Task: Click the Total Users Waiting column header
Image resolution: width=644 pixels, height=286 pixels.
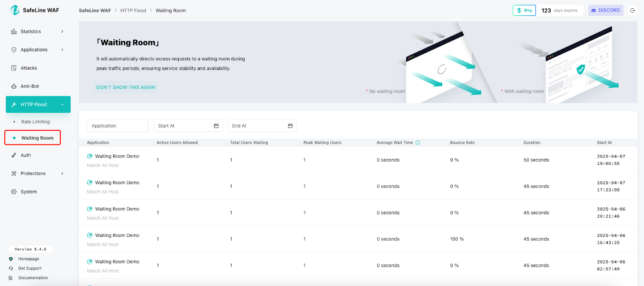Action: 249,142
